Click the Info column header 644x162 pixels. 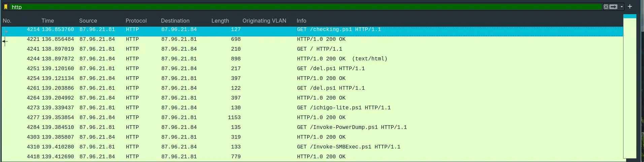click(x=301, y=21)
